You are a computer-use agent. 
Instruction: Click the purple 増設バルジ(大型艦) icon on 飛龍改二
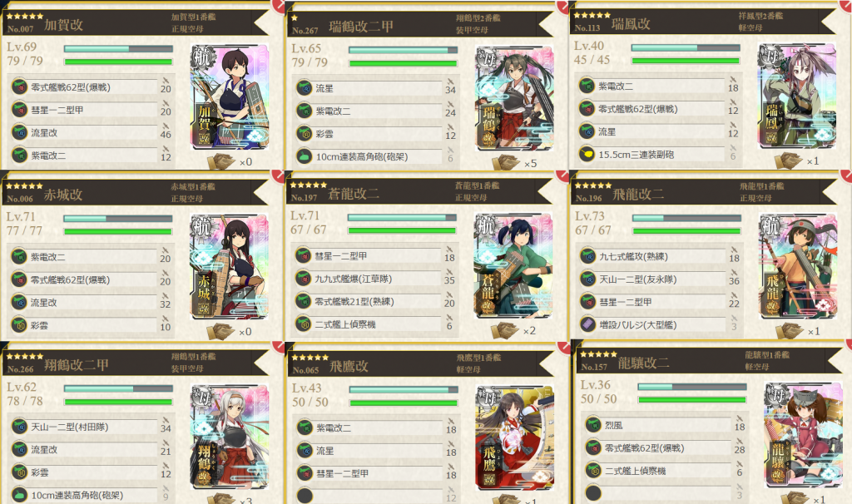click(x=588, y=324)
